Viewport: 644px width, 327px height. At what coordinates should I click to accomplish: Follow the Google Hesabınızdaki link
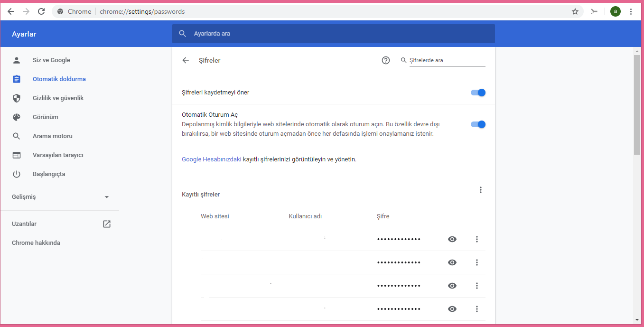coord(211,159)
